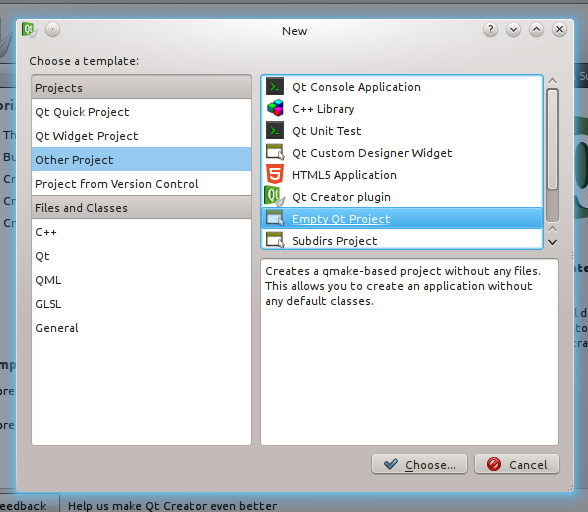
Task: Choose the HTML5 Application template
Action: (402, 175)
